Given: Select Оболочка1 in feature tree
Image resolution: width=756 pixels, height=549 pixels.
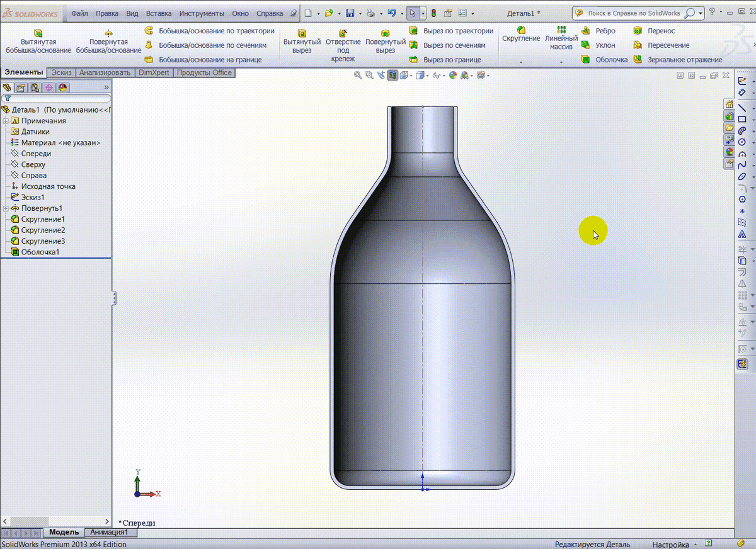Looking at the screenshot, I should click(x=35, y=252).
